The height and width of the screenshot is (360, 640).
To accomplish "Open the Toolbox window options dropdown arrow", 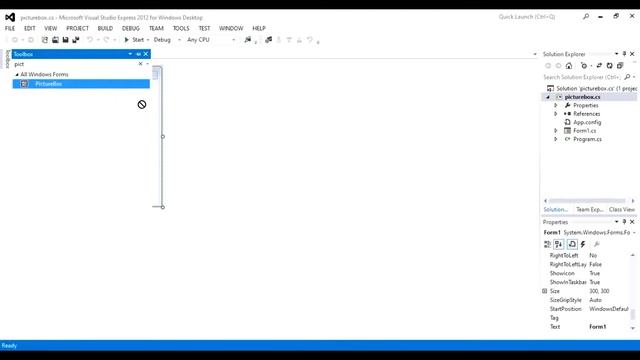I will point(130,54).
